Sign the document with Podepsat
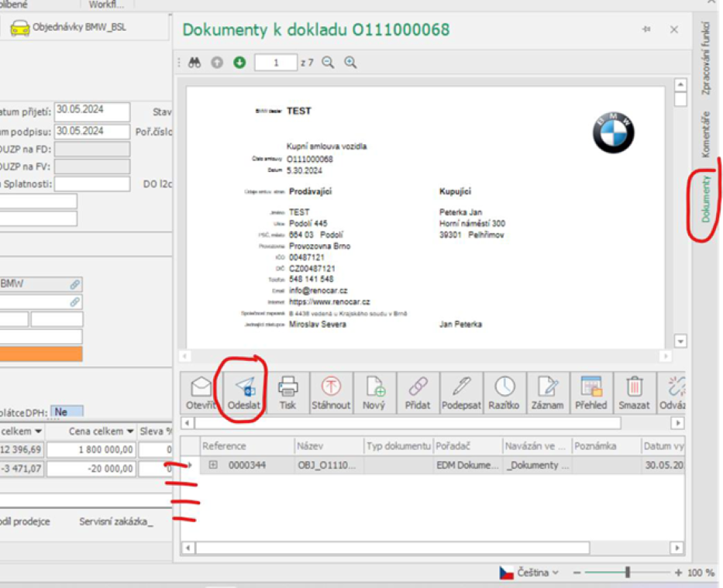Image resolution: width=723 pixels, height=588 pixels. pos(461,392)
